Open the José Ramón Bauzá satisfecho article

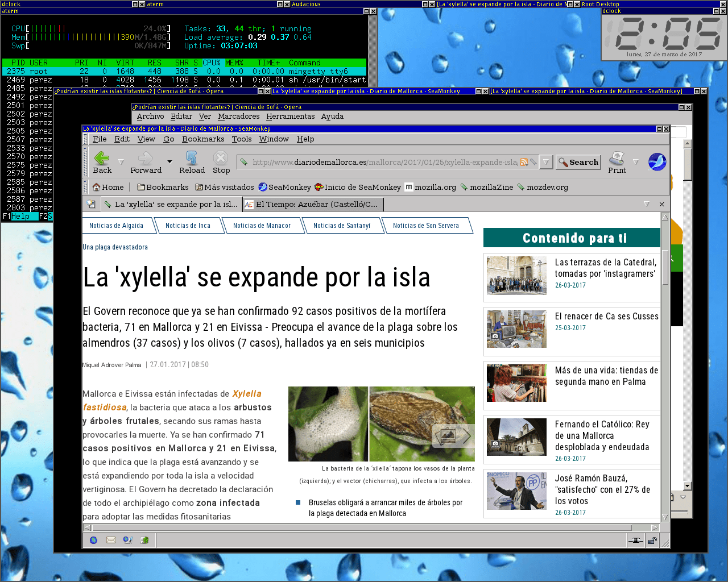[602, 489]
